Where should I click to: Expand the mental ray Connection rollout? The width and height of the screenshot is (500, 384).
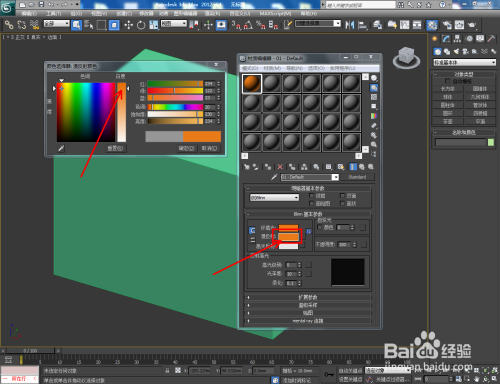[x=308, y=321]
